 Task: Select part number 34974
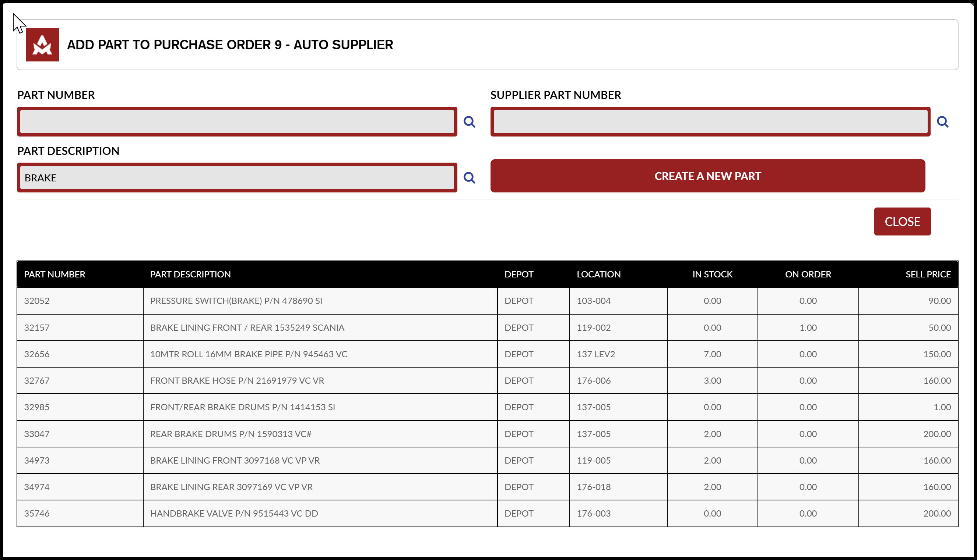click(x=37, y=487)
